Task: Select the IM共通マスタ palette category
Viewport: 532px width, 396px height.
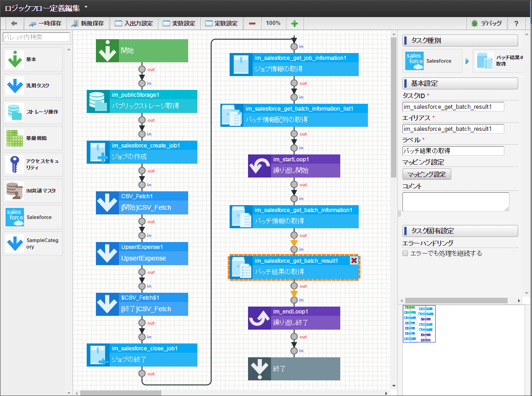Action: (x=33, y=191)
